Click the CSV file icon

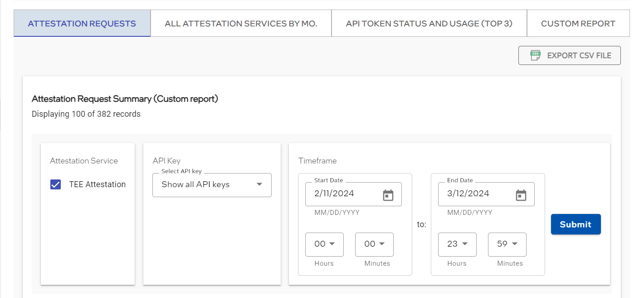tap(536, 55)
